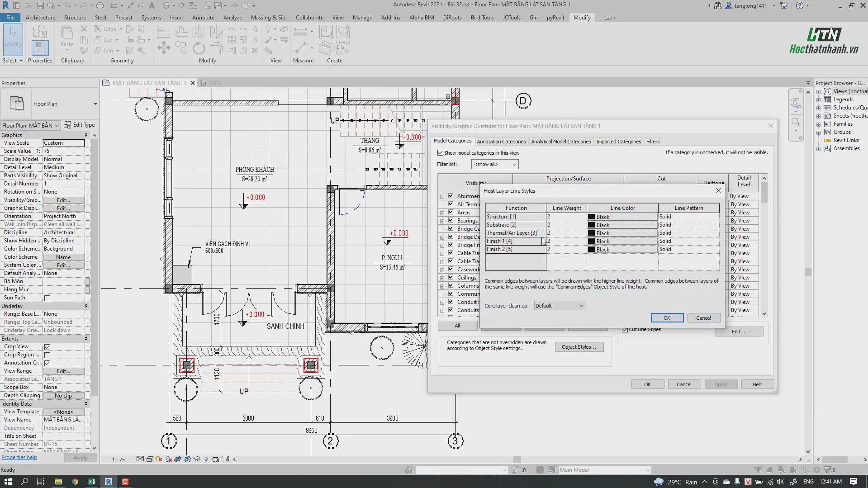The height and width of the screenshot is (488, 868).
Task: Select the Align tool in Modify panel
Action: [x=163, y=32]
